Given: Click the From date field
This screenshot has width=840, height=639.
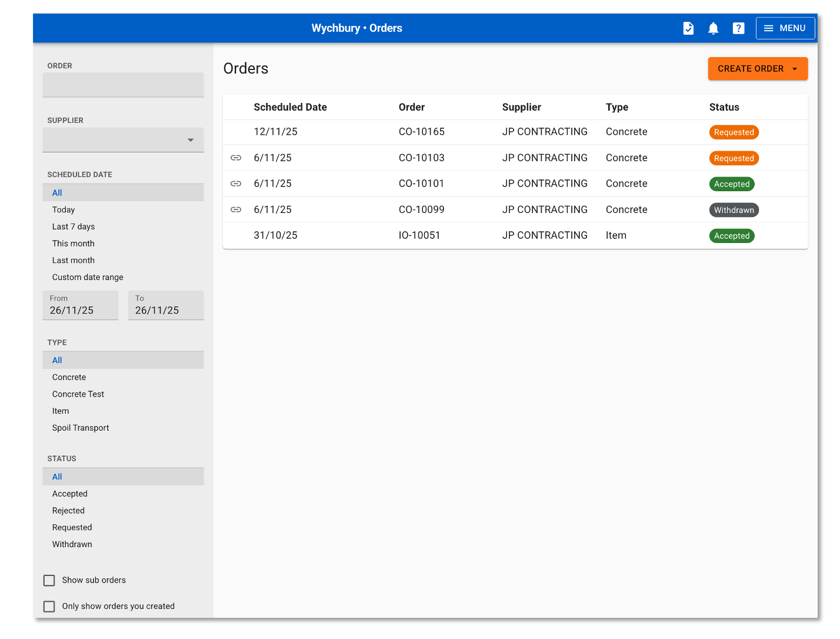Looking at the screenshot, I should [81, 306].
